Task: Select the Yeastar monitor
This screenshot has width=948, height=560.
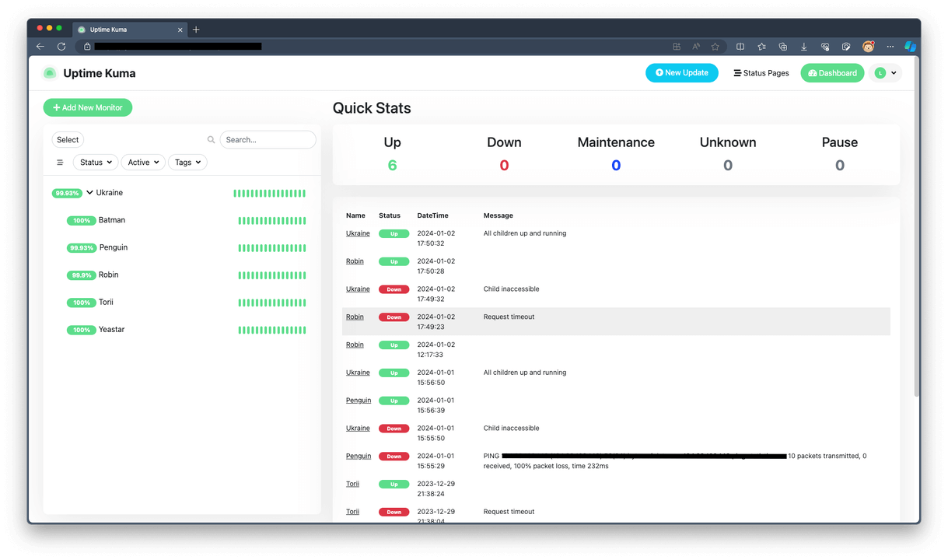Action: pyautogui.click(x=182, y=330)
